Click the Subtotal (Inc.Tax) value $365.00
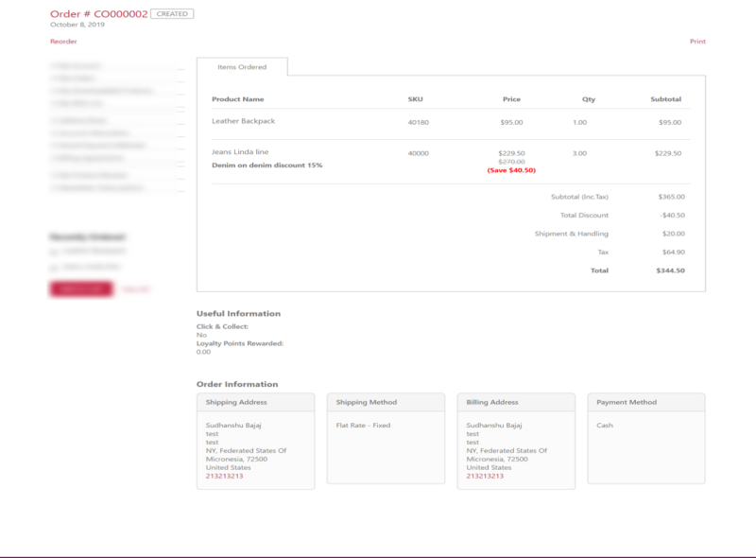756x558 pixels. click(671, 197)
